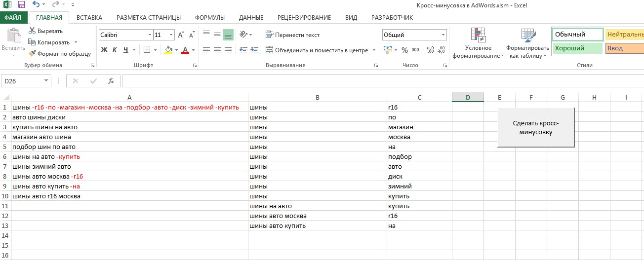Viewport: 644px width, 260px height.
Task: Apply thousands separator 000 format
Action: click(x=415, y=50)
